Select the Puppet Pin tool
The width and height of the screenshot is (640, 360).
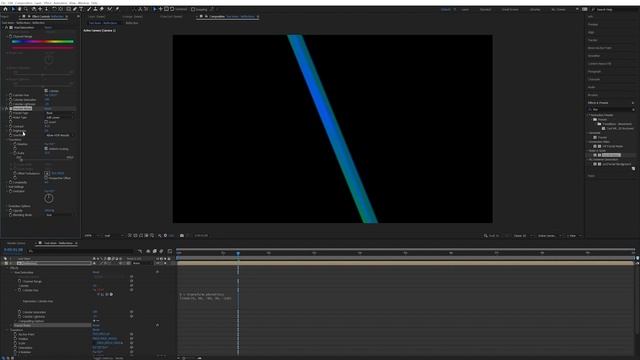[117, 9]
